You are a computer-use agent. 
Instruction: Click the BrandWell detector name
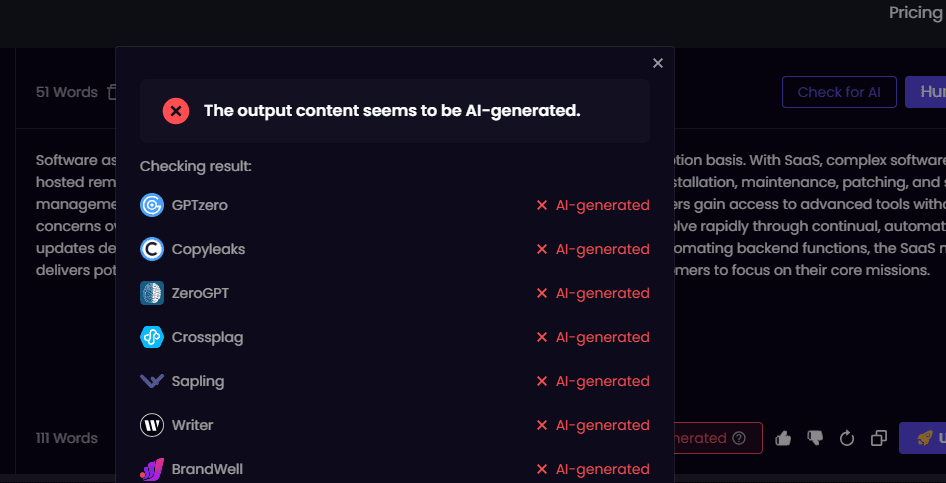click(208, 469)
